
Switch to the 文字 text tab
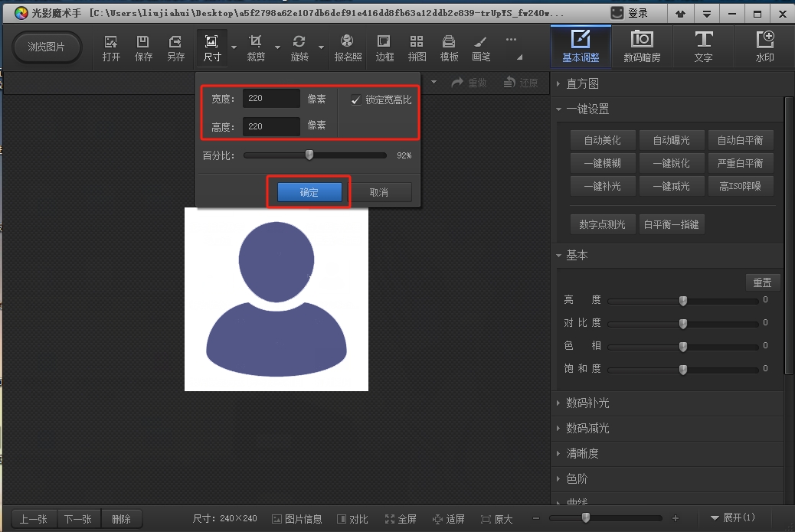click(703, 47)
